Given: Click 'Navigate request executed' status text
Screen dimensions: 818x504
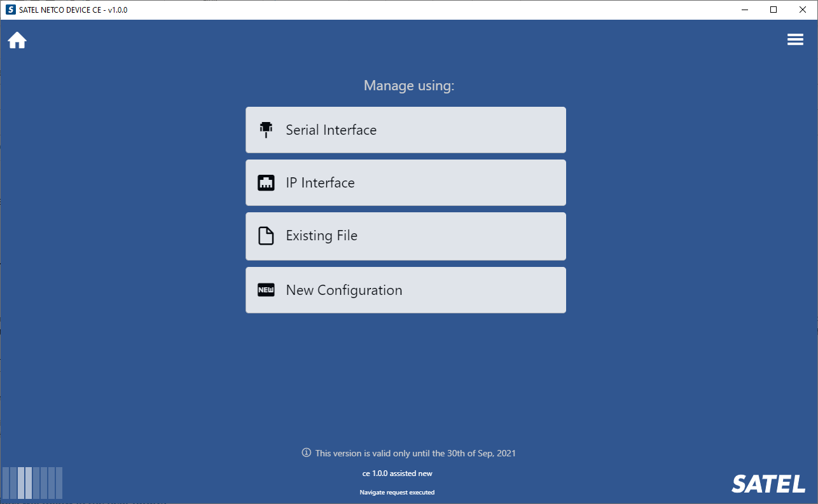Looking at the screenshot, I should coord(397,493).
